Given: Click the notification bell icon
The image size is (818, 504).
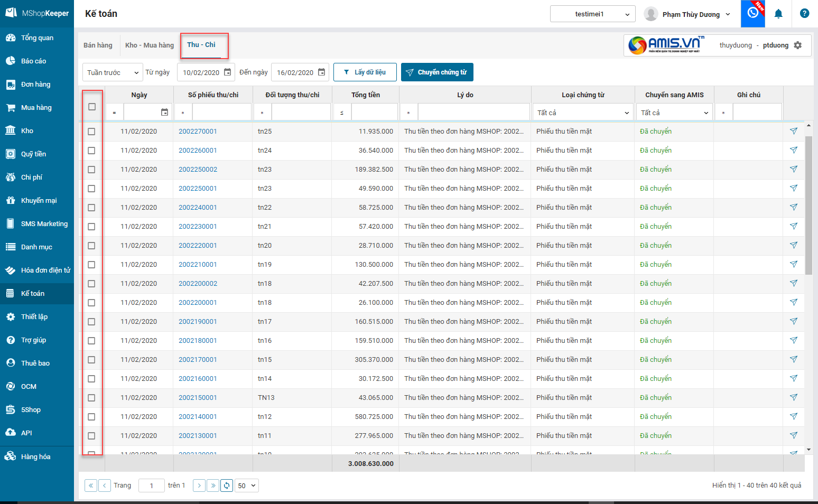Looking at the screenshot, I should pos(778,14).
